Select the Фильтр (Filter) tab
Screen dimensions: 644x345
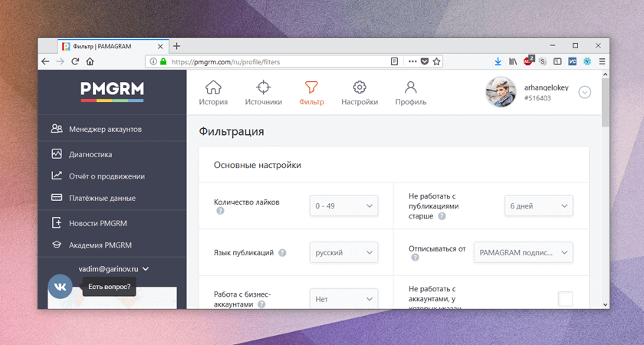click(x=311, y=94)
